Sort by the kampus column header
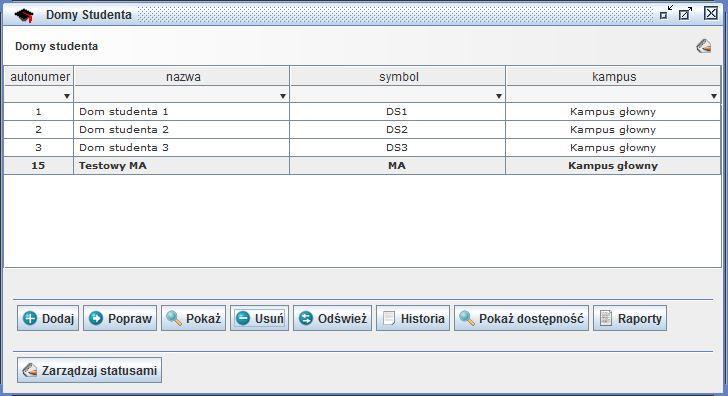Image resolution: width=728 pixels, height=396 pixels. (613, 76)
